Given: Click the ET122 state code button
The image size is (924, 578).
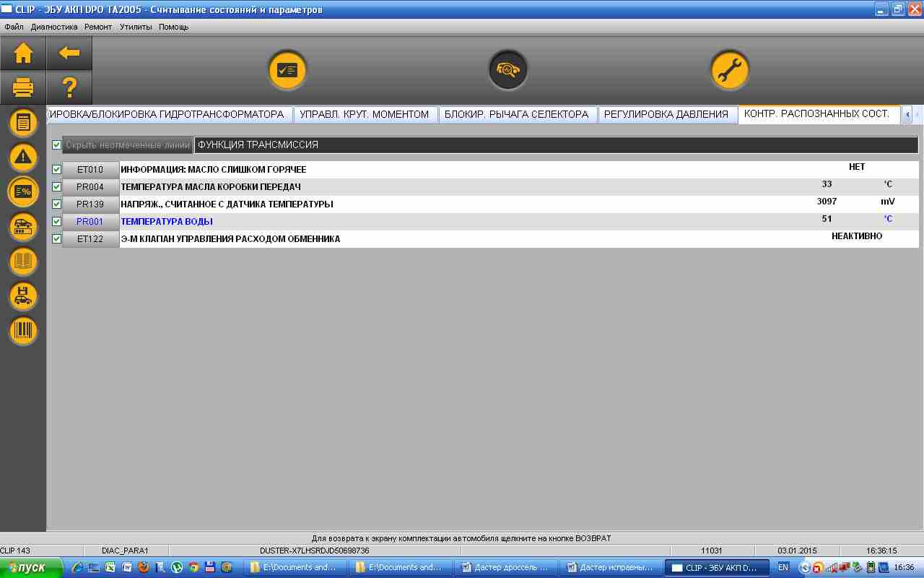Looking at the screenshot, I should coord(90,239).
